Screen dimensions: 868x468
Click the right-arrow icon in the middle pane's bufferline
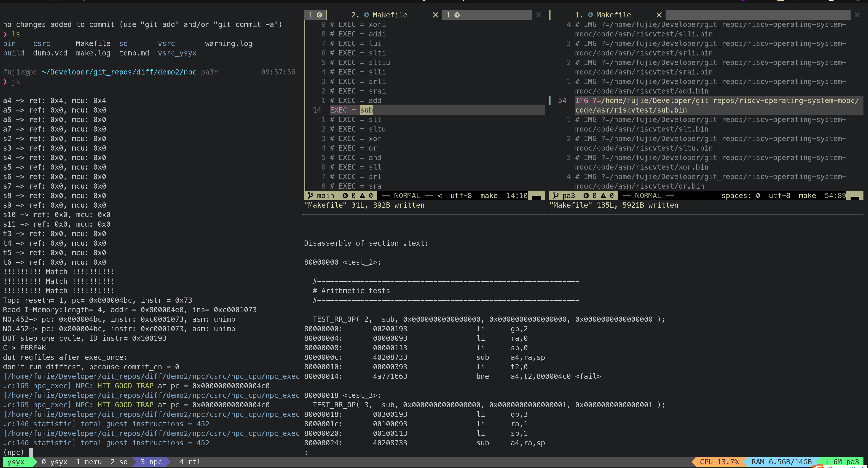457,15
